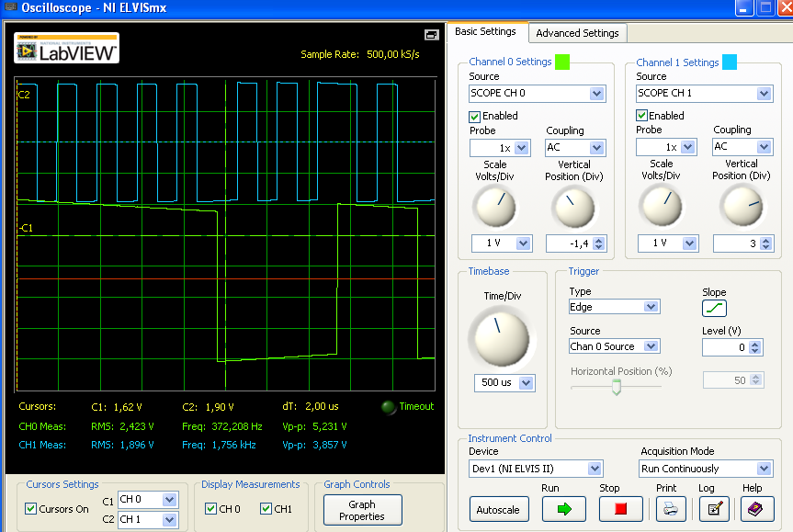Click Channel 1 Vertical Position value 3 field
This screenshot has height=532, width=793.
tap(737, 243)
